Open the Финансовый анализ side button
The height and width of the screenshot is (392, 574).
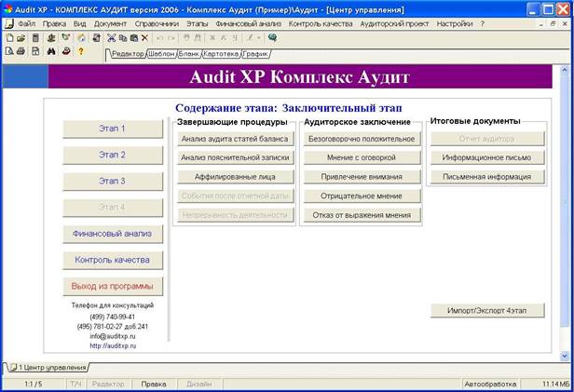point(113,234)
